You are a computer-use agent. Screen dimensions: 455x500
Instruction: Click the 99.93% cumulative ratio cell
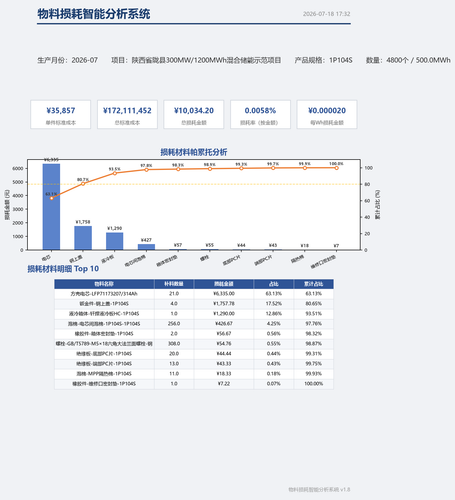point(314,374)
